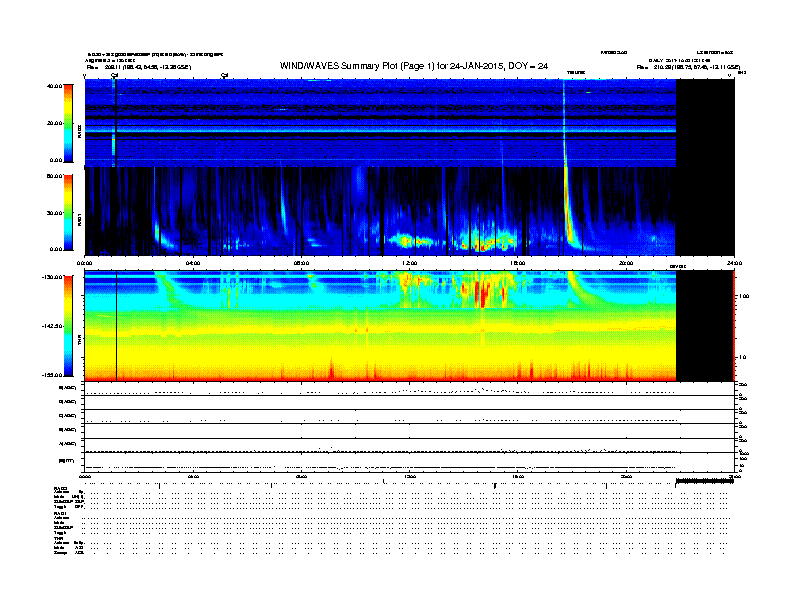
Task: Click the RAD1 vertical axis label
Action: (x=80, y=219)
